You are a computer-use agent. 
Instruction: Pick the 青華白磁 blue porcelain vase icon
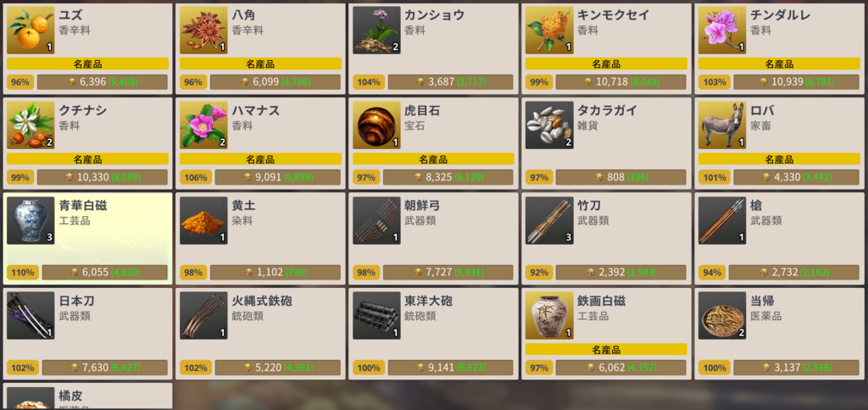pyautogui.click(x=31, y=220)
